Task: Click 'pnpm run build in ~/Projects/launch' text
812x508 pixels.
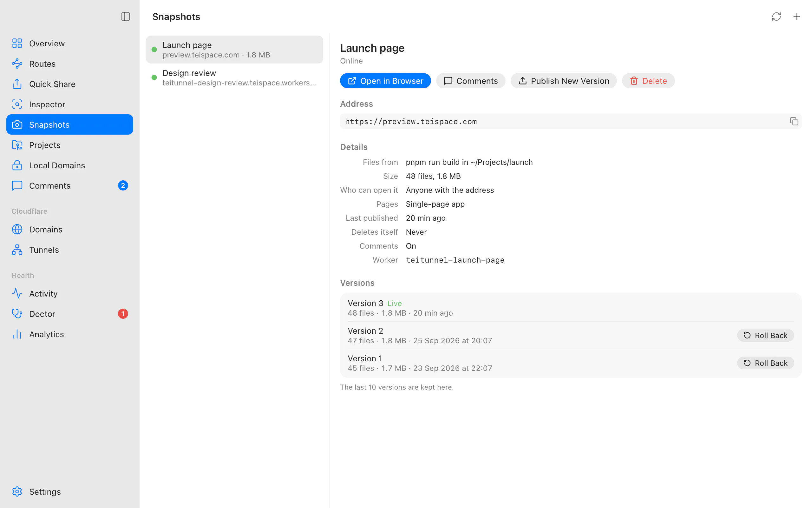Action: 469,162
